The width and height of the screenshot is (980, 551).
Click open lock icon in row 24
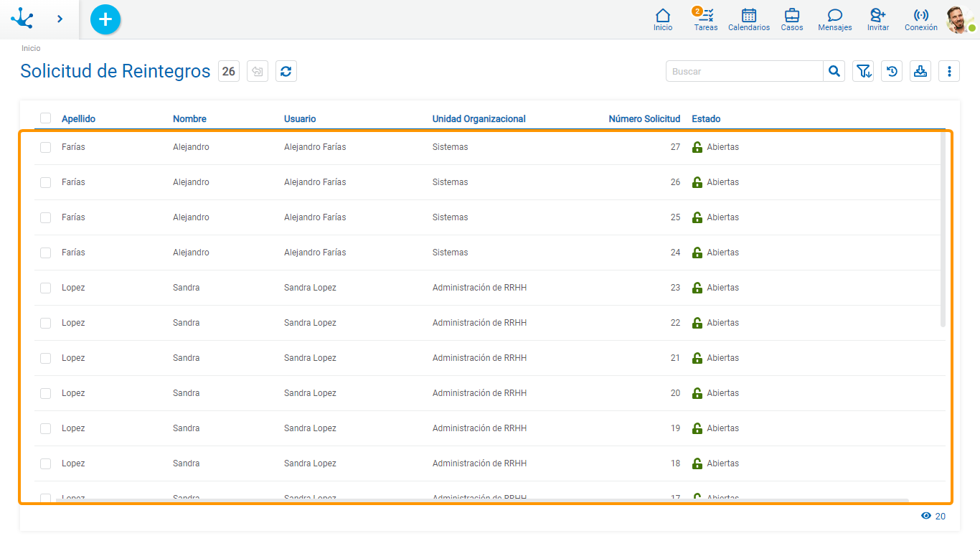[697, 253]
